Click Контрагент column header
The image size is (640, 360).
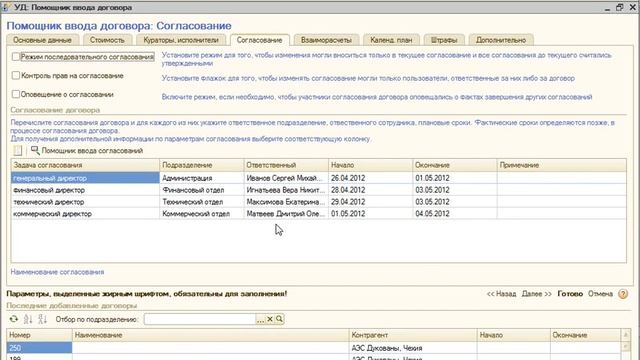pos(413,335)
